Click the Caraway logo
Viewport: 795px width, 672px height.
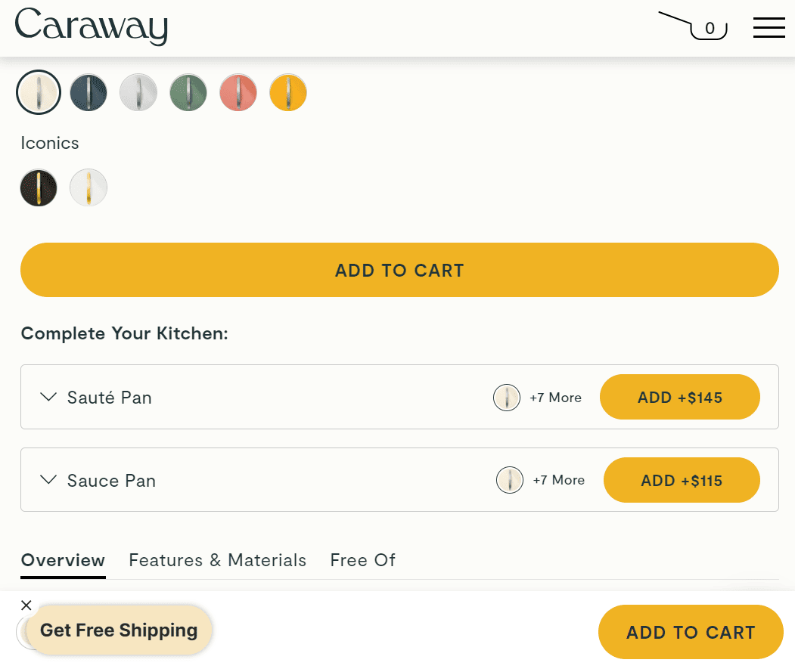92,26
